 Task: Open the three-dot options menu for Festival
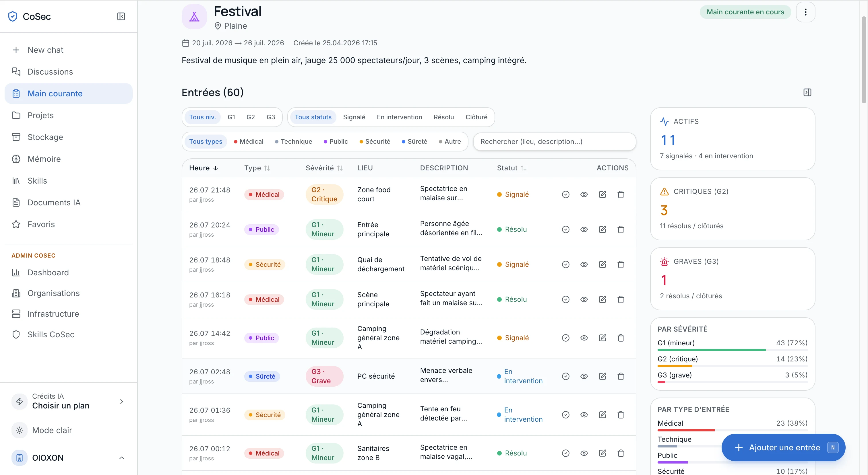pyautogui.click(x=805, y=12)
